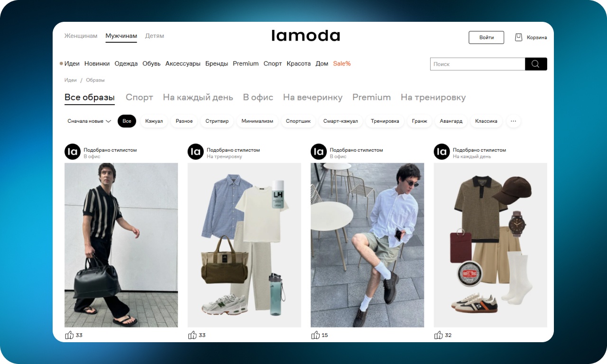Image resolution: width=607 pixels, height=364 pixels.
Task: Open the Бренды navigation menu
Action: [x=217, y=64]
